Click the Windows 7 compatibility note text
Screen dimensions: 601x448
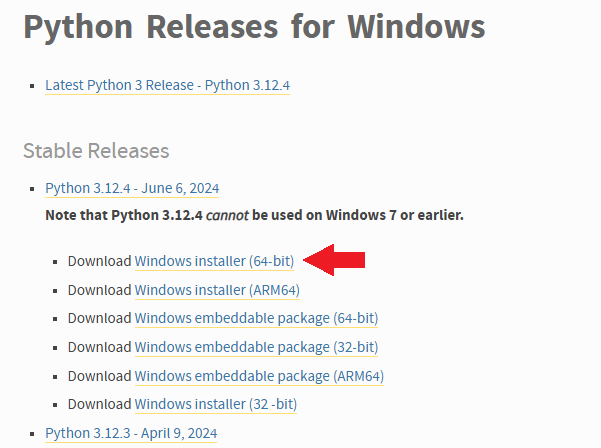click(x=254, y=215)
